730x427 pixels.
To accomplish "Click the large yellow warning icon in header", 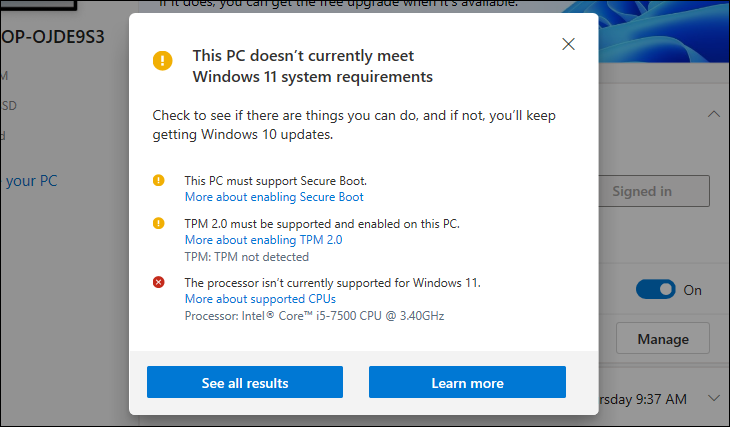I will pyautogui.click(x=163, y=60).
